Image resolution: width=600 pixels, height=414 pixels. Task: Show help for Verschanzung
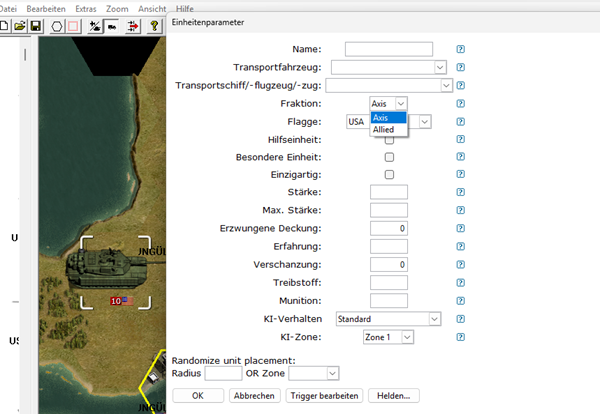pos(460,264)
